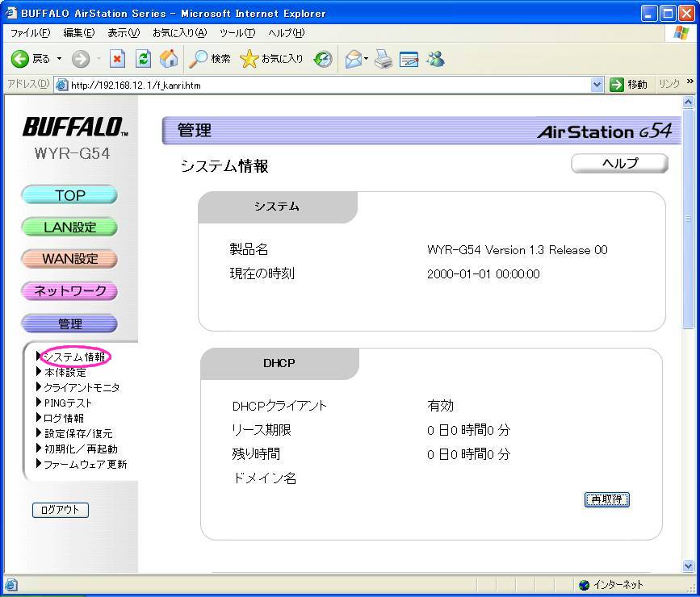
Task: Open the Favorites (お気に入り) star toolbar button
Action: pyautogui.click(x=272, y=59)
